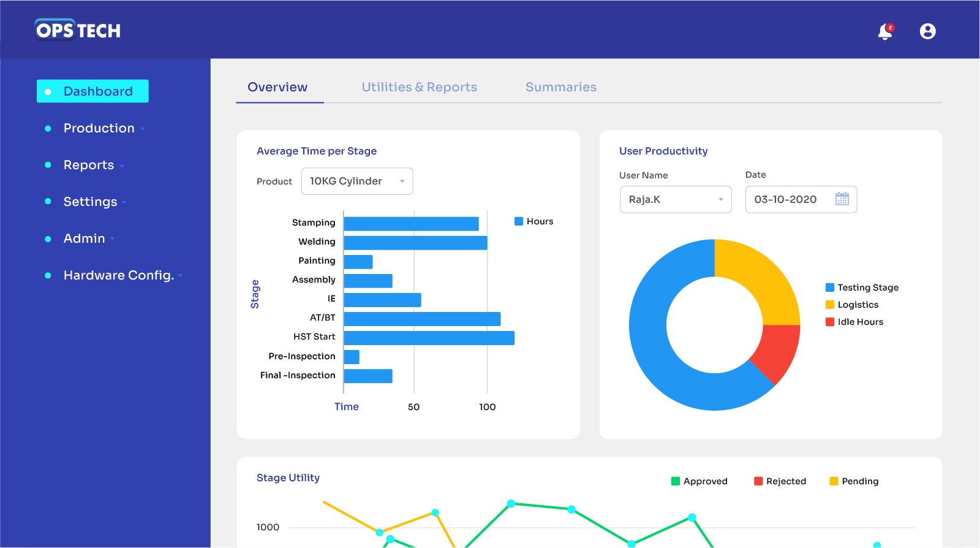Toggle the Pending series legend
980x548 pixels.
pos(854,481)
